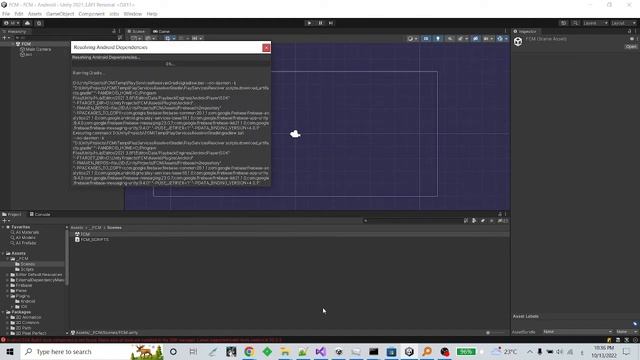The height and width of the screenshot is (360, 640).
Task: Click the Open button in Inspector
Action: 631,47
